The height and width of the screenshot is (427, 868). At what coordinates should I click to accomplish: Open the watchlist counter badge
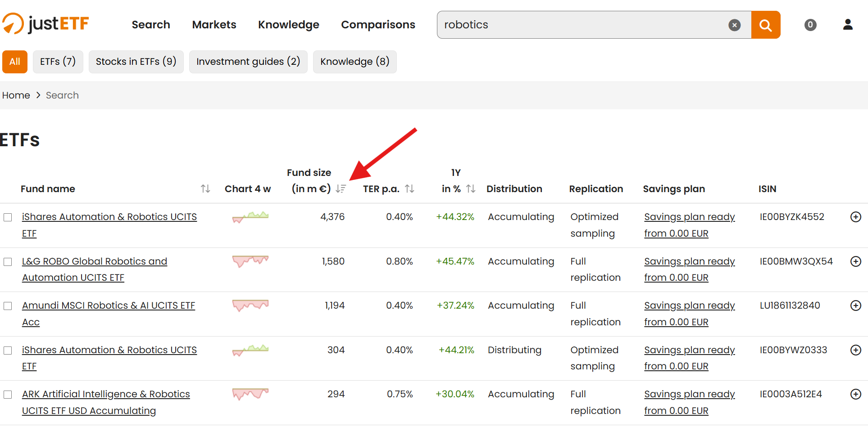810,25
